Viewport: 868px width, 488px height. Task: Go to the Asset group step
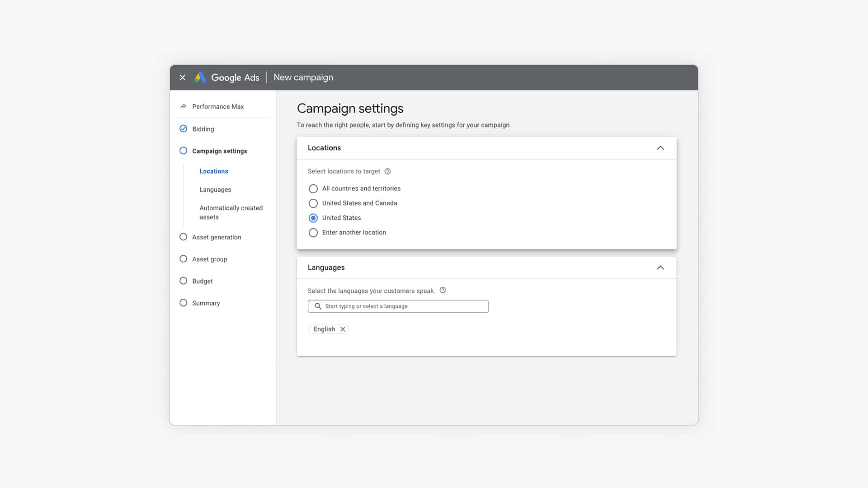pos(210,259)
